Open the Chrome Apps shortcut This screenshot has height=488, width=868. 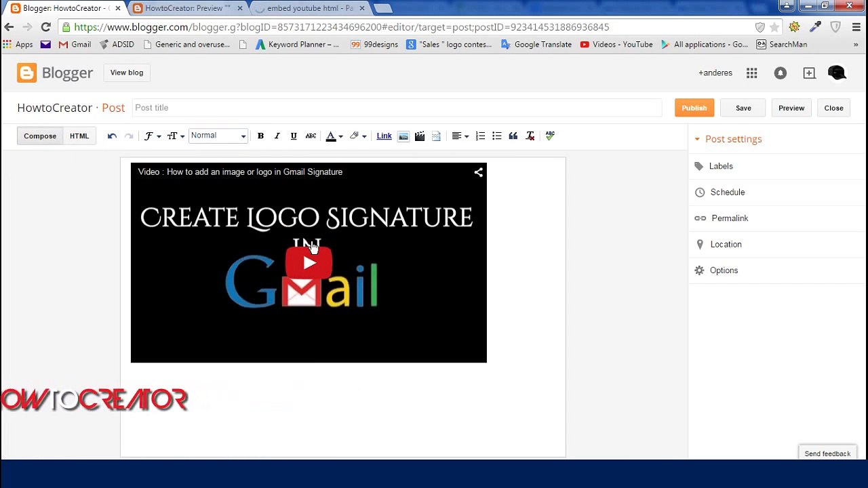(x=18, y=45)
